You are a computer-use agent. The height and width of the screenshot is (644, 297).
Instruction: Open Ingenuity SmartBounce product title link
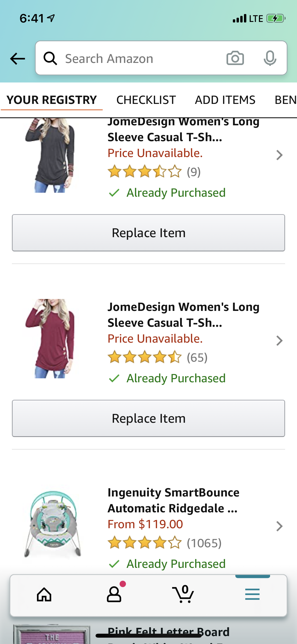(x=173, y=500)
